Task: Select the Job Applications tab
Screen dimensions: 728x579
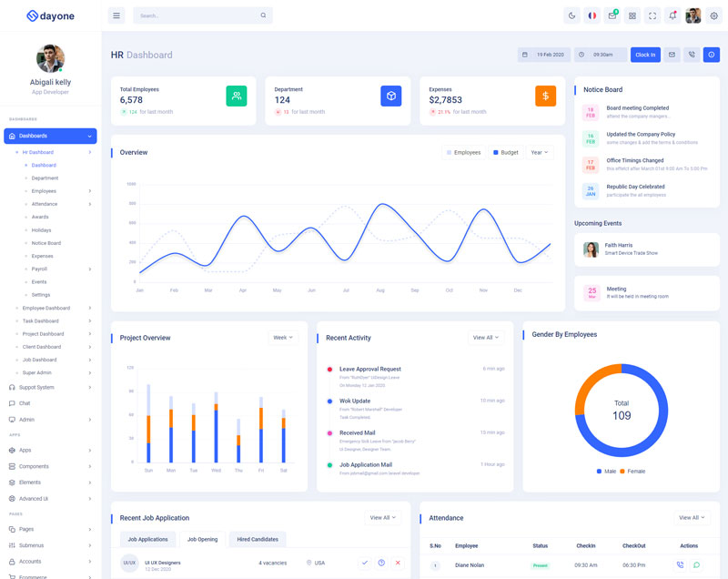Action: (147, 539)
